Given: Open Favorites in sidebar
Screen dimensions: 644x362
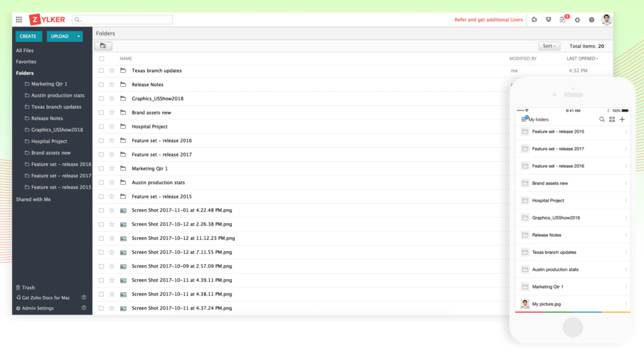Looking at the screenshot, I should point(26,62).
